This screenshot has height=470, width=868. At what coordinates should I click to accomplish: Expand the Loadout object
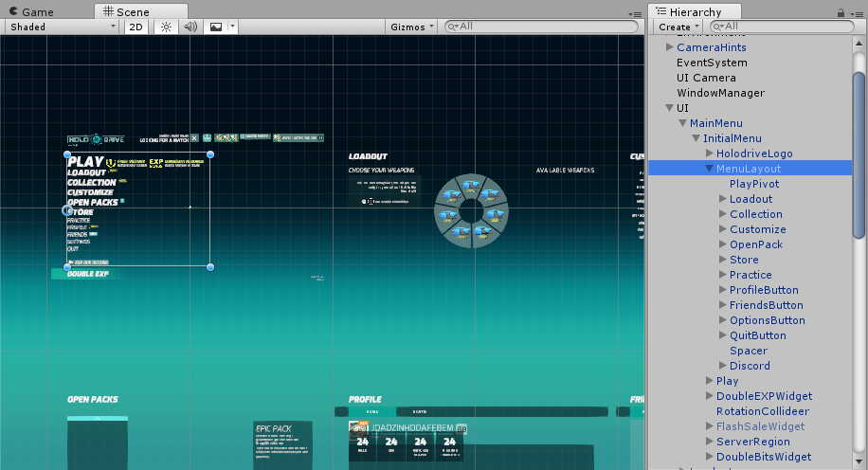722,199
